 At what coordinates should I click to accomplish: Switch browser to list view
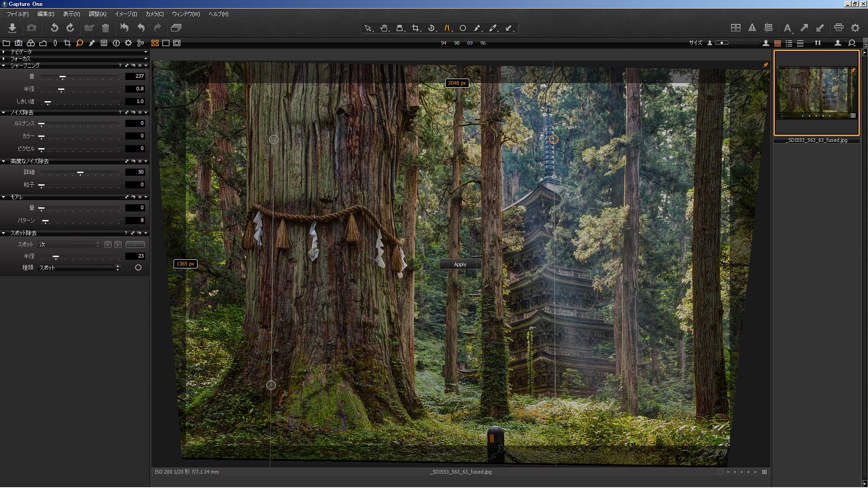point(789,43)
